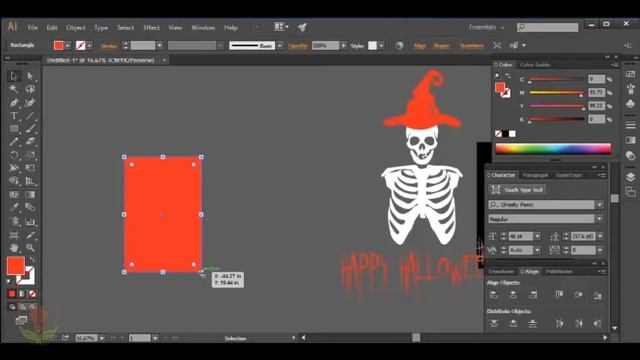Click the Opacity link in control bar
This screenshot has height=360, width=640.
[x=298, y=46]
